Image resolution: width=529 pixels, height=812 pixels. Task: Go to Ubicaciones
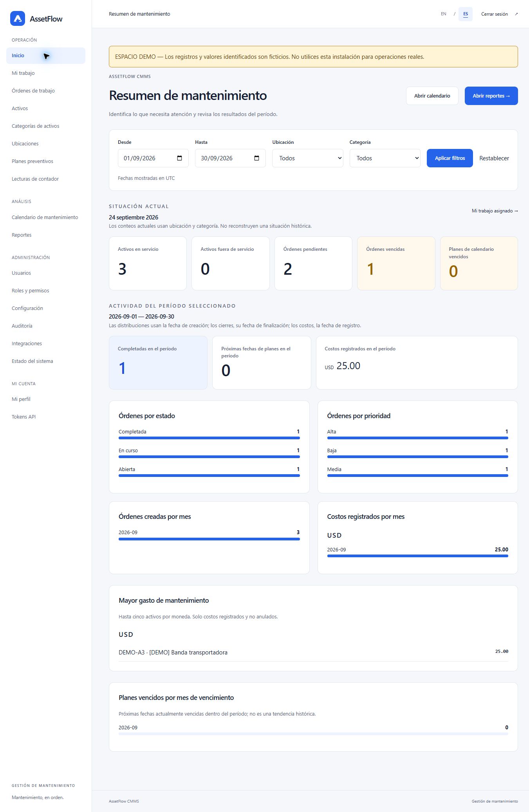tap(46, 144)
